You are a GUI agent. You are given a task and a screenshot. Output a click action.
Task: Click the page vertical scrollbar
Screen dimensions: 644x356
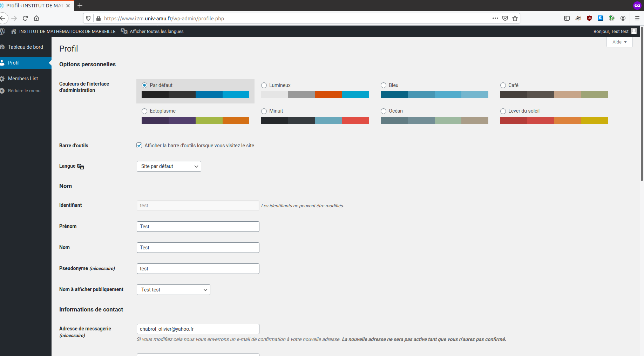click(642, 104)
